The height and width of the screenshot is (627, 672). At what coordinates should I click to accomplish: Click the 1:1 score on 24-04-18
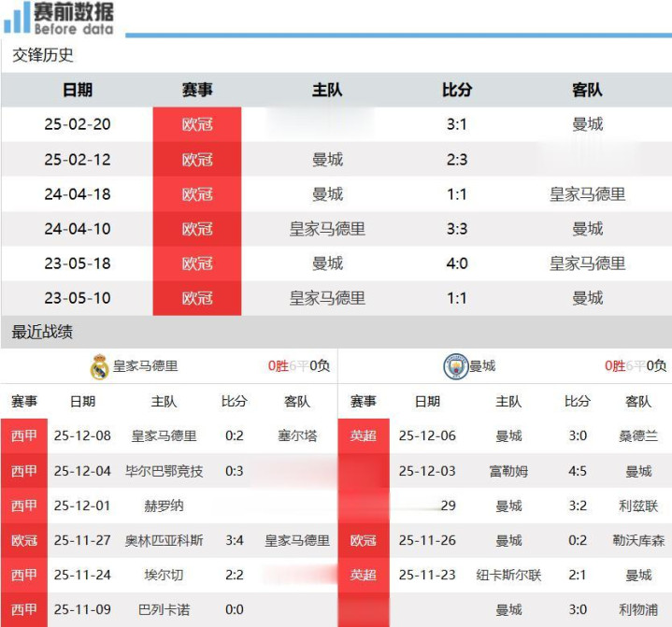point(457,194)
